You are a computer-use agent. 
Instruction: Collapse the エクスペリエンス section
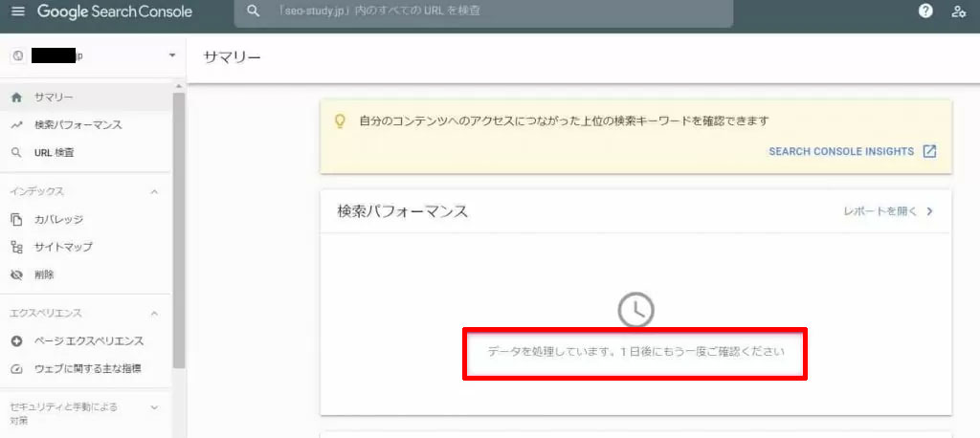(x=155, y=314)
